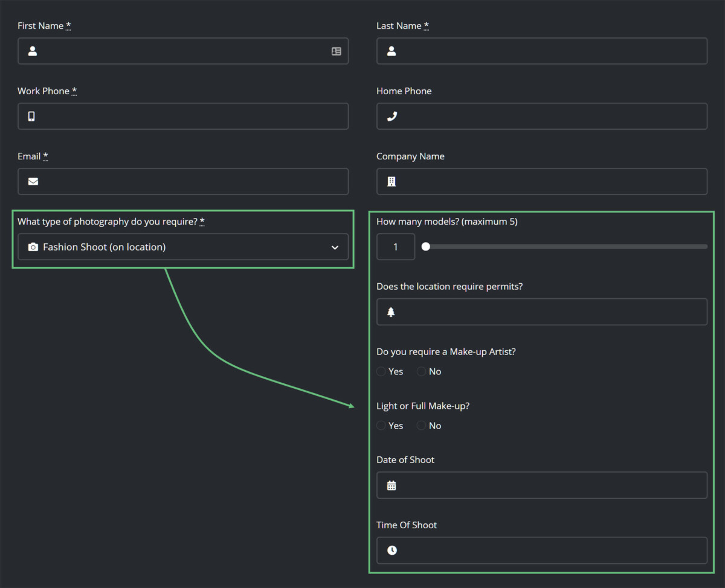
Task: Click the mobile phone icon in Work Phone
Action: tap(31, 117)
